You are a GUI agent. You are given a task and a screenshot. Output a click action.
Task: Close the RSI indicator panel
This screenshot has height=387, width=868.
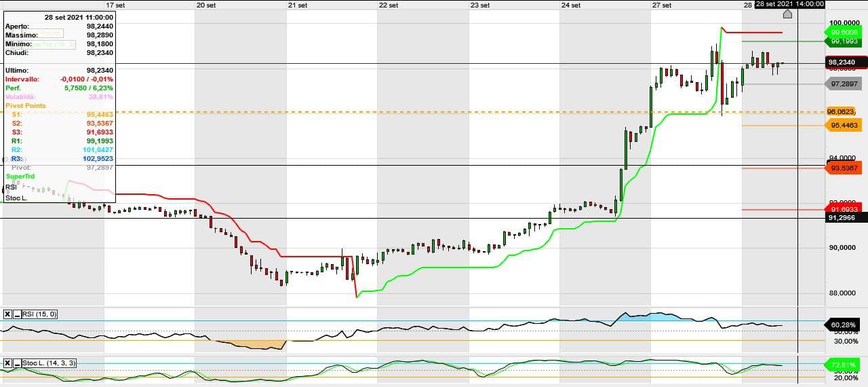[7, 314]
